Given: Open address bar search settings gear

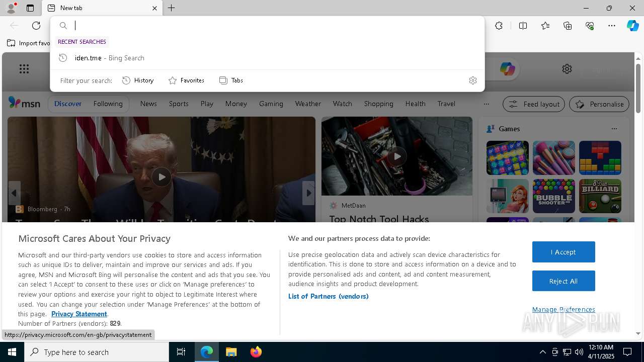Looking at the screenshot, I should tap(472, 80).
